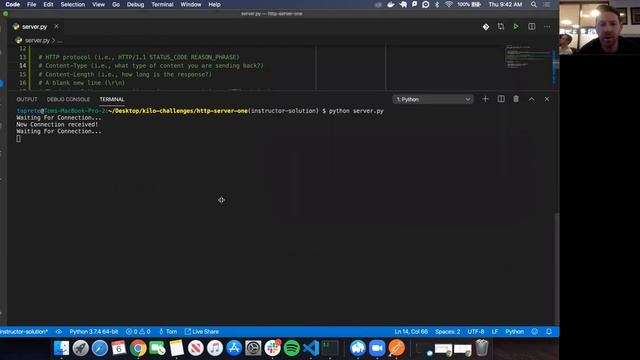Open the Debug menu
The image size is (640, 360).
(135, 4)
